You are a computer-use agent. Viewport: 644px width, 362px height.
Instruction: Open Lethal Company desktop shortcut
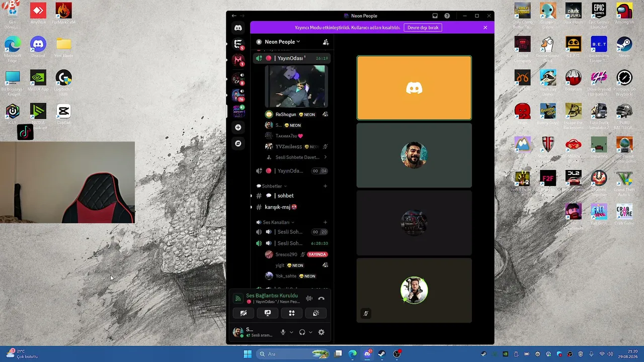tap(522, 49)
